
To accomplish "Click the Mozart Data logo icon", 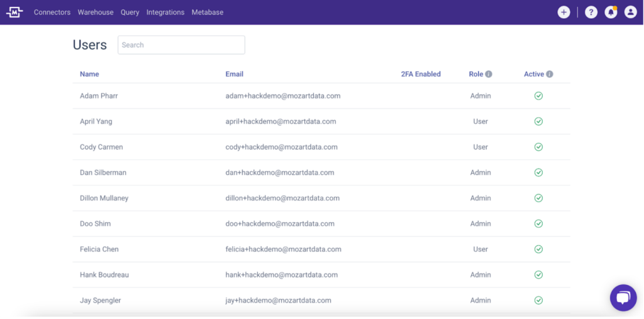I will point(14,13).
